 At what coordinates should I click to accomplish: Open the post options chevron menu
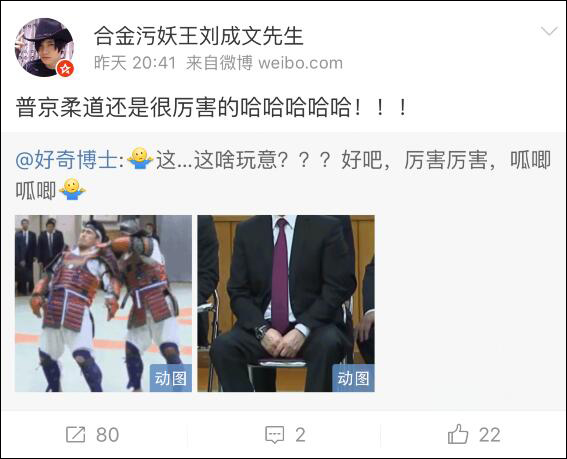coord(549,32)
